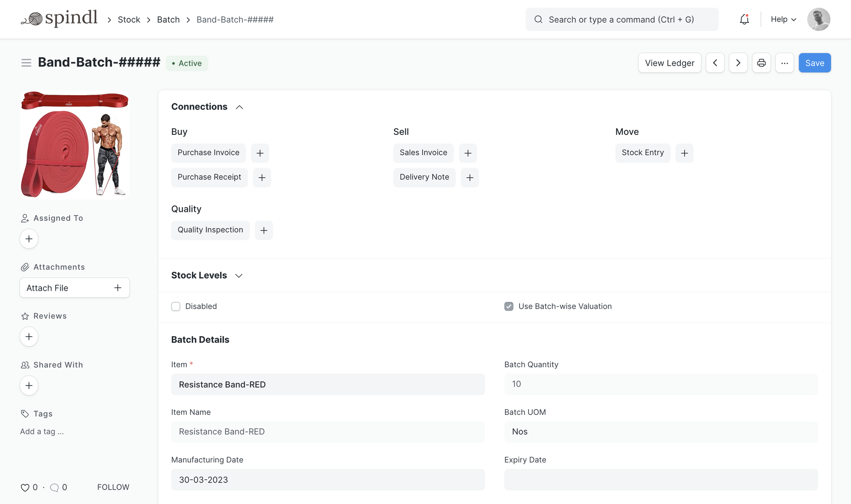The width and height of the screenshot is (851, 504).
Task: Click the View Ledger button
Action: pos(669,63)
